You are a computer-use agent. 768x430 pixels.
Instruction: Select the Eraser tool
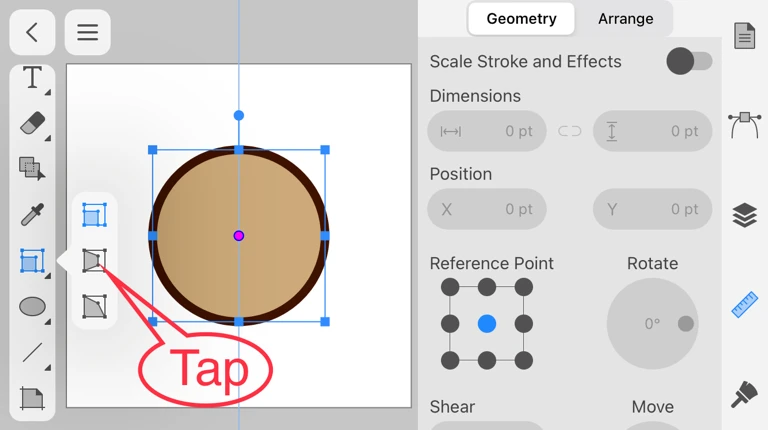click(32, 124)
